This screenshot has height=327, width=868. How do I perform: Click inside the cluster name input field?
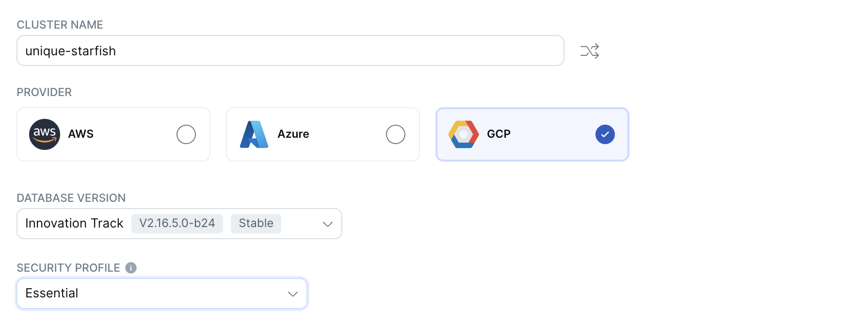coord(289,50)
